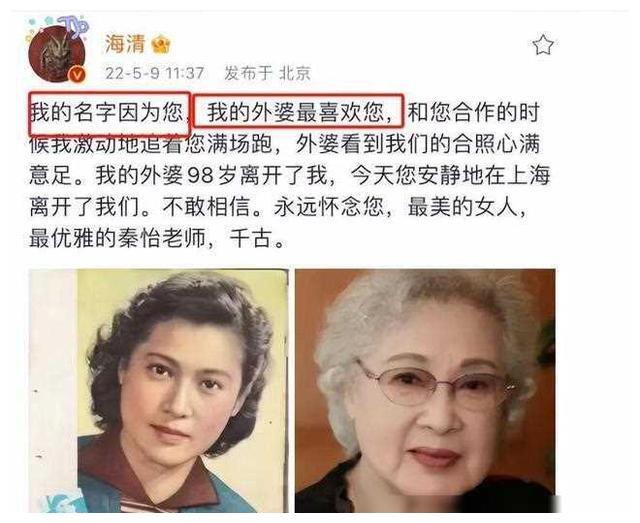Click the crown membership icon beside 海清
640x523 pixels.
[161, 45]
